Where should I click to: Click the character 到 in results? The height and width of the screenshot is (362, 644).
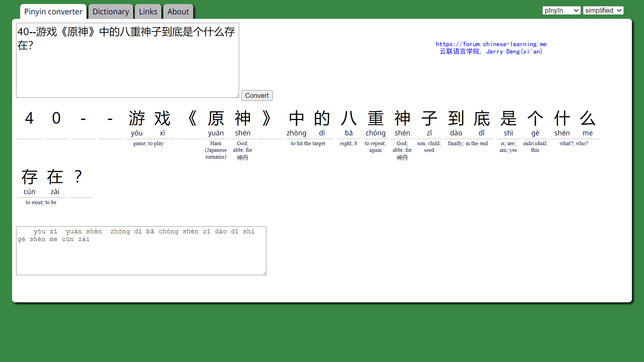point(456,118)
